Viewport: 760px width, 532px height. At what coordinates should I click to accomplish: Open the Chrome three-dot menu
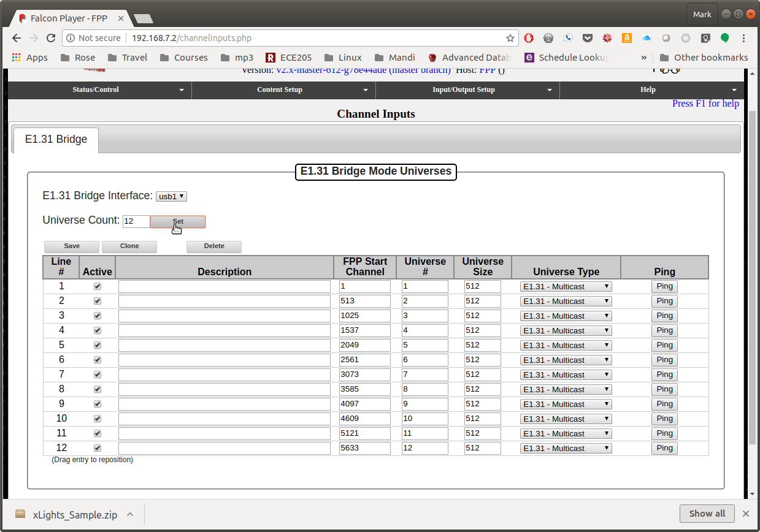[744, 38]
